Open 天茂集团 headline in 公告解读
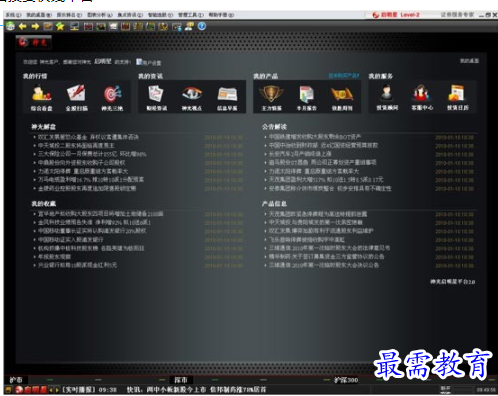The height and width of the screenshot is (396, 498). pos(326,180)
